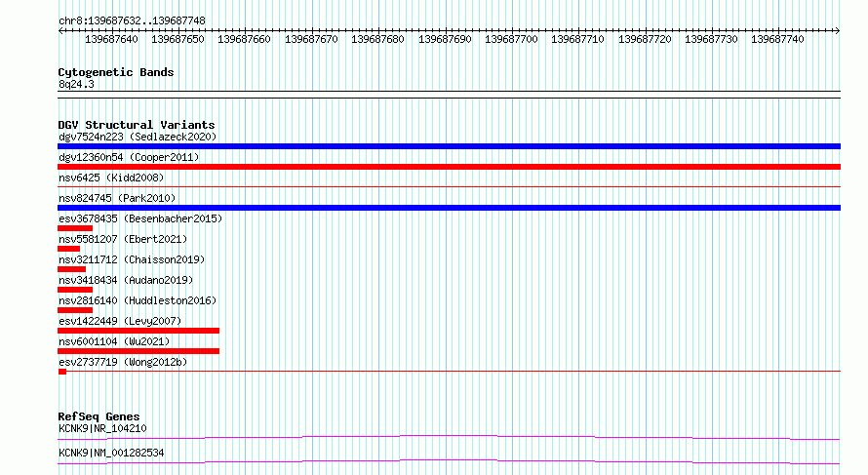Open variant nsv6001104 (Wu2021) label
Image resolution: width=868 pixels, height=475 pixels.
coord(114,341)
